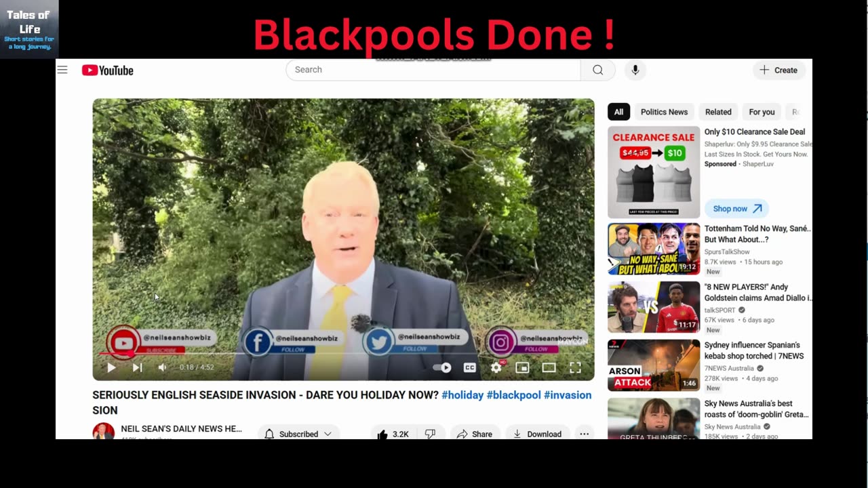Click the in-video Twitter follow overlay
868x488 pixels.
coord(415,341)
